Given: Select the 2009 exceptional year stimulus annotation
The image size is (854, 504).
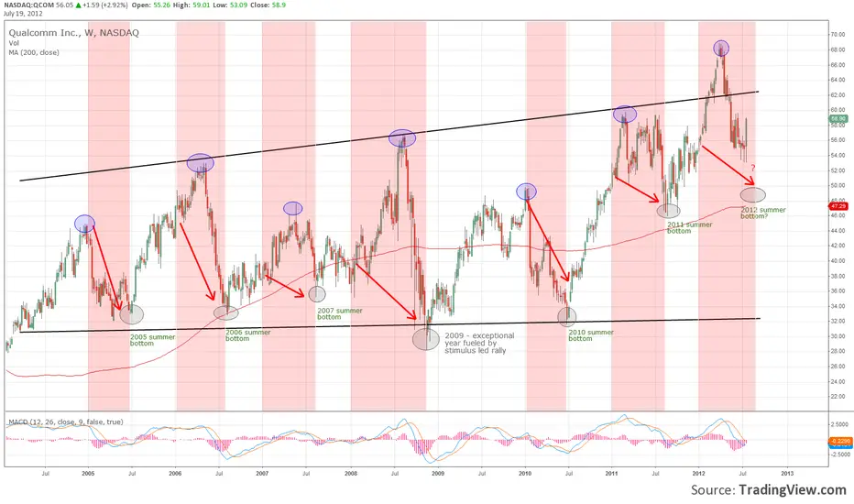Looking at the screenshot, I should 479,344.
